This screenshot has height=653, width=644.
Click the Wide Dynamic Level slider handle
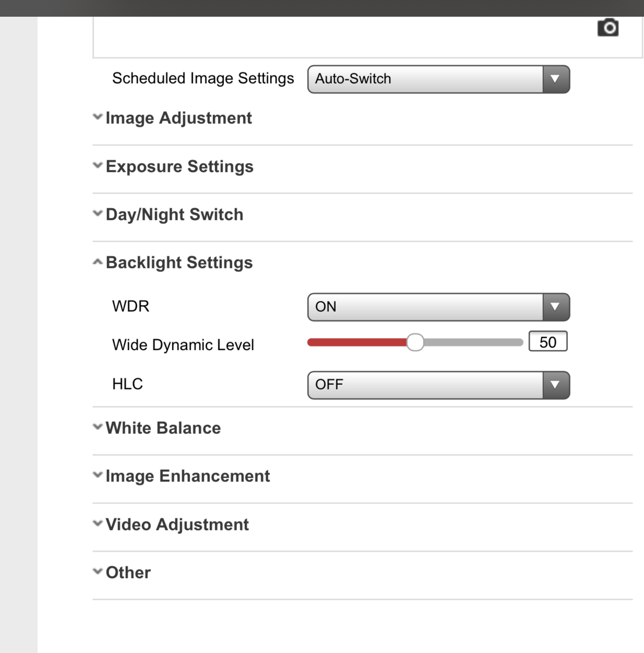pos(415,342)
